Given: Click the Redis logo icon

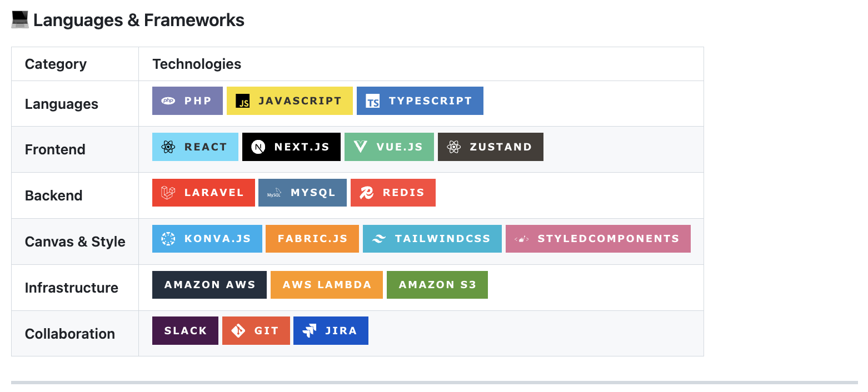Looking at the screenshot, I should (x=366, y=193).
